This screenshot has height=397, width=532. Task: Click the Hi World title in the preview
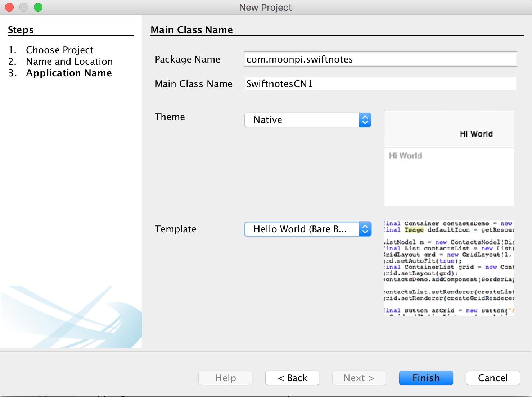[476, 133]
